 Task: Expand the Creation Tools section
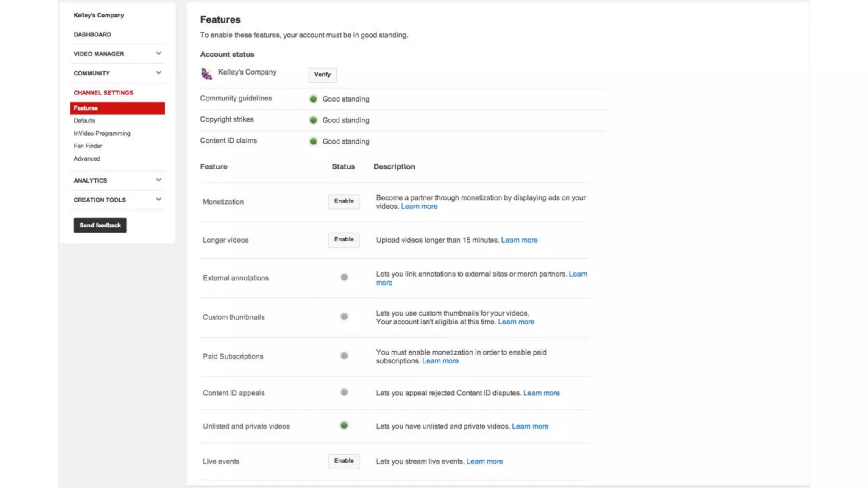(x=159, y=200)
